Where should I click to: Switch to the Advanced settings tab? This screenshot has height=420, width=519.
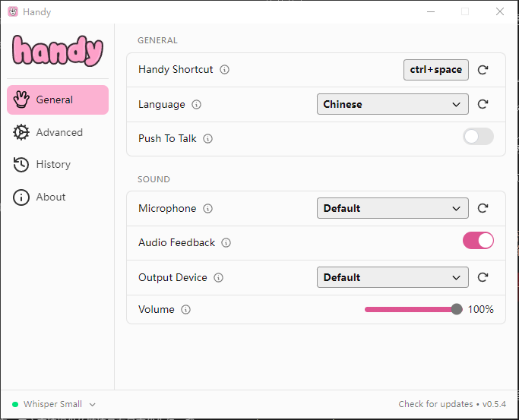[x=58, y=132]
